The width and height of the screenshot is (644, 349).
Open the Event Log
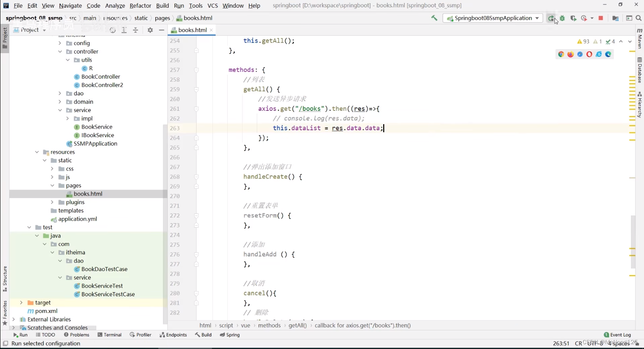(618, 335)
